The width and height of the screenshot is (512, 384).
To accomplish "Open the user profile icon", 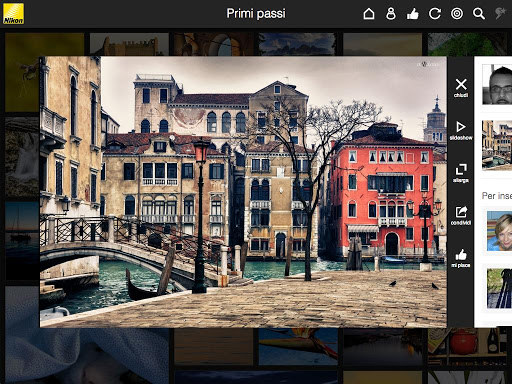I will coord(391,14).
